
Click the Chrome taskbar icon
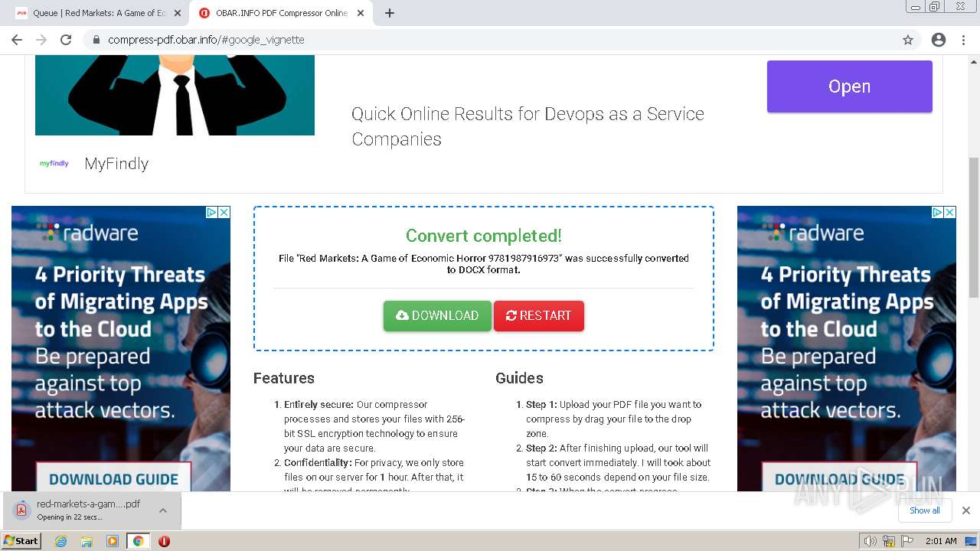[138, 540]
